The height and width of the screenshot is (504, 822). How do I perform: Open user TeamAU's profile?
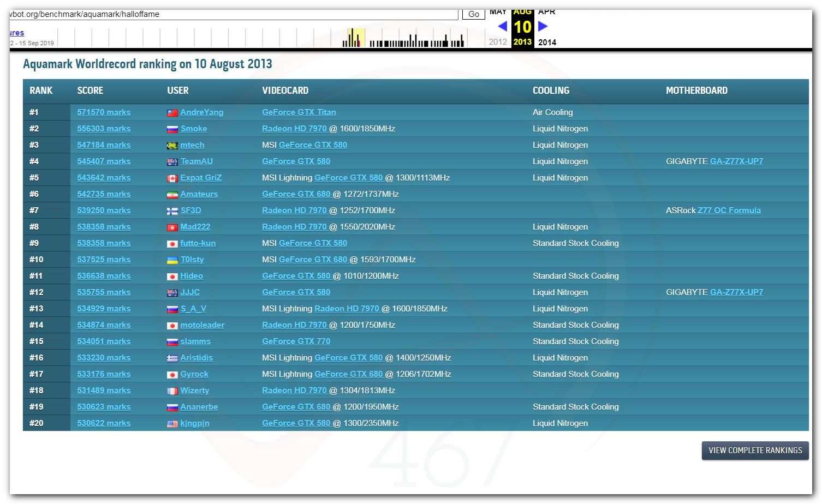pyautogui.click(x=196, y=161)
